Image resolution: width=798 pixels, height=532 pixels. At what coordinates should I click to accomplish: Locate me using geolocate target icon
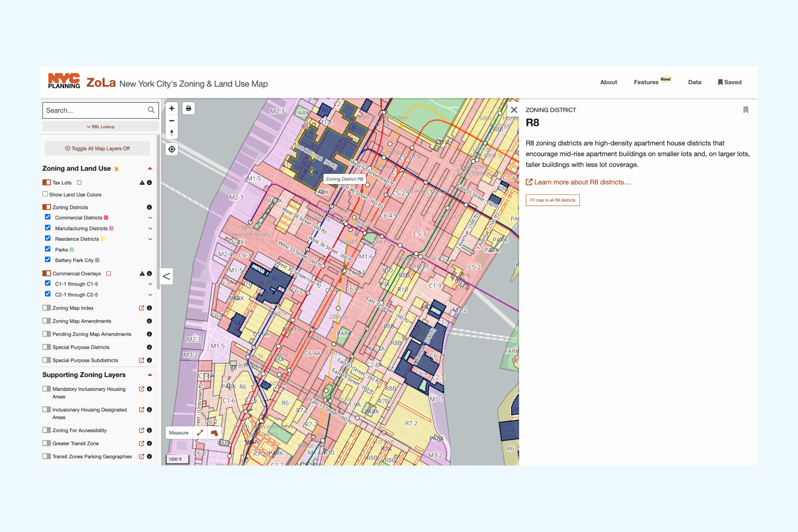pyautogui.click(x=172, y=150)
